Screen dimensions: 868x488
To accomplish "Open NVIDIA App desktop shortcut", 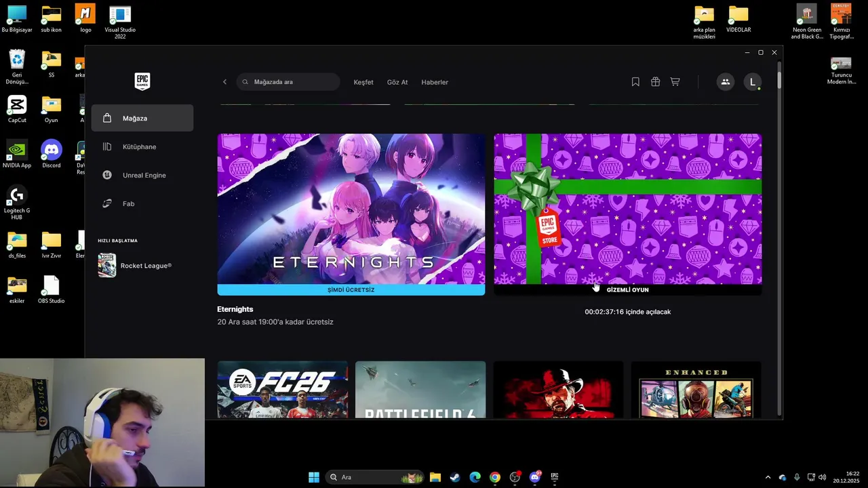I will (17, 155).
